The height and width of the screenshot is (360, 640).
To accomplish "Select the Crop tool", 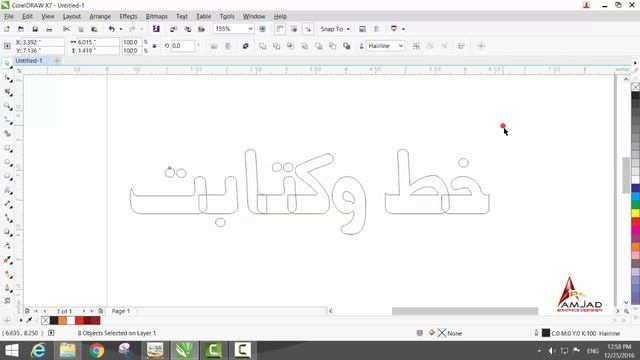I will pos(7,92).
